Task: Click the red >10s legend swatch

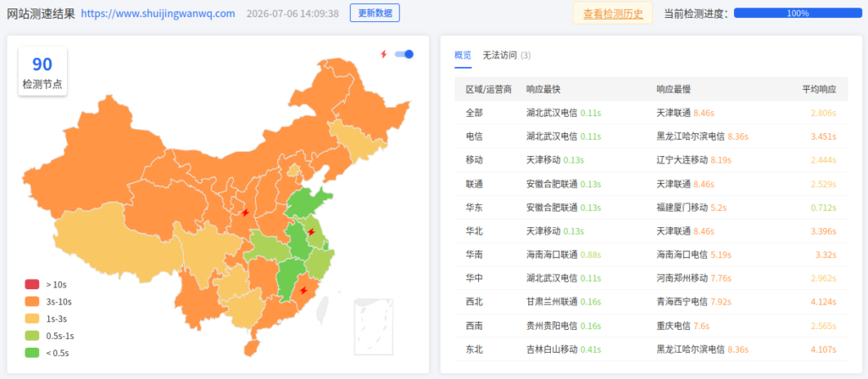Action: [x=32, y=284]
